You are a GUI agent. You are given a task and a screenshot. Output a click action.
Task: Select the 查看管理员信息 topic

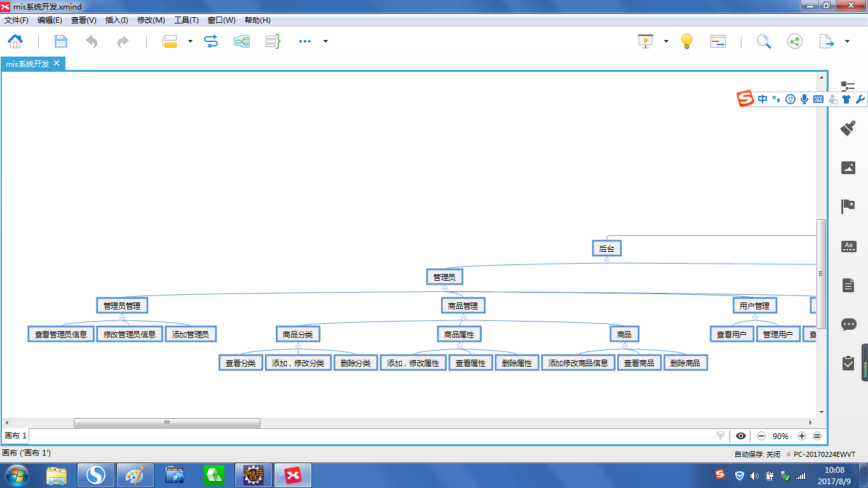[61, 334]
